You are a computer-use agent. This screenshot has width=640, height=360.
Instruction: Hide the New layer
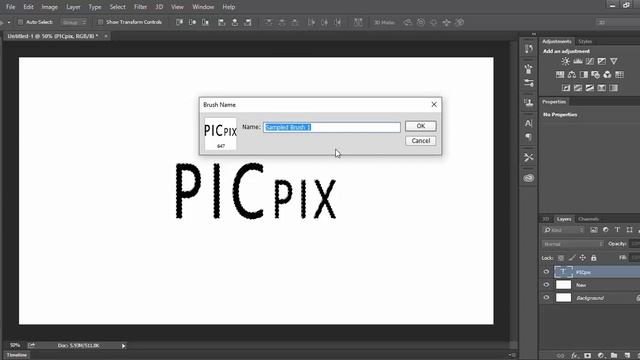point(546,285)
